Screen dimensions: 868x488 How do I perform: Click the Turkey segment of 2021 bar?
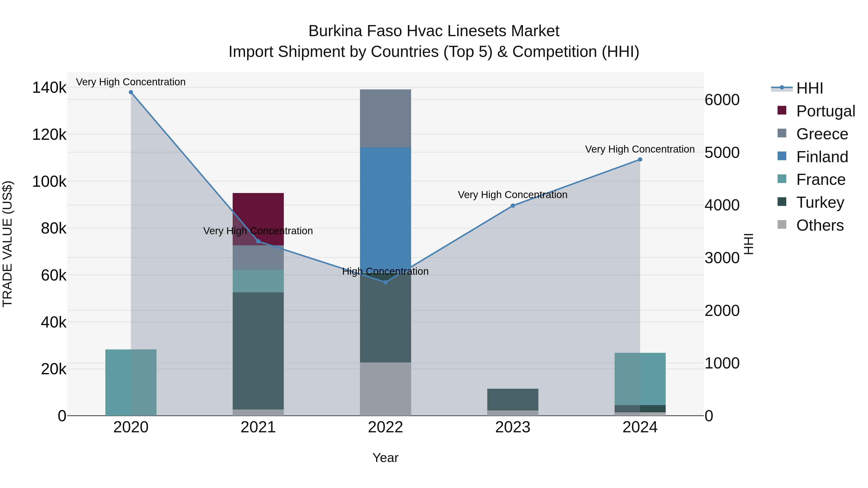point(258,351)
